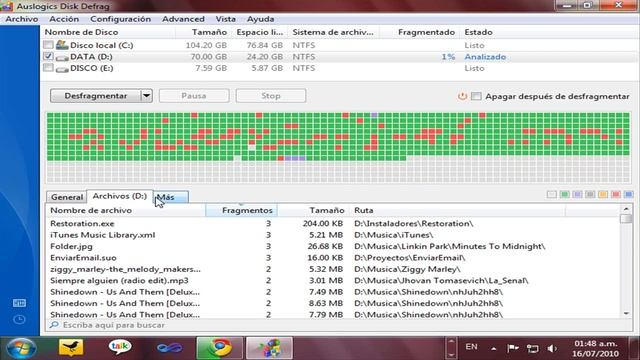Screen dimensions: 640x360
Task: Click the lilac cluster block in the top map row
Action: click(x=374, y=116)
